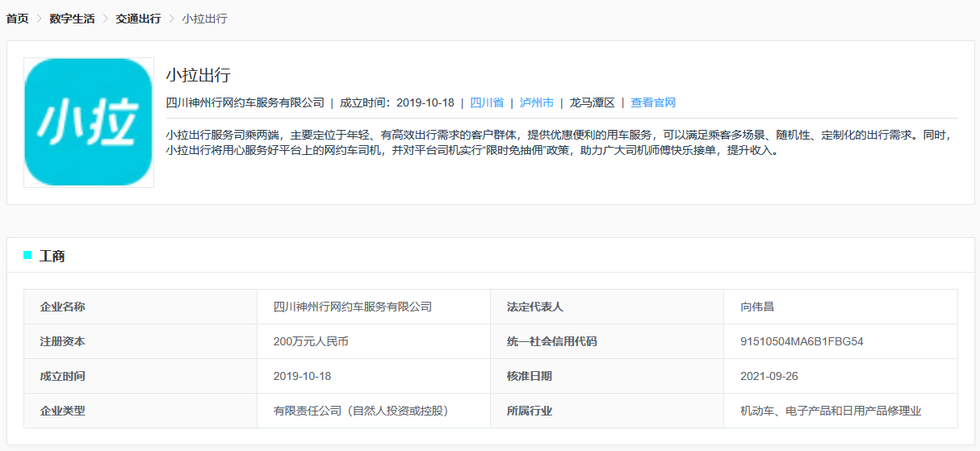Select the 工商 section header
The image size is (980, 451).
(52, 257)
